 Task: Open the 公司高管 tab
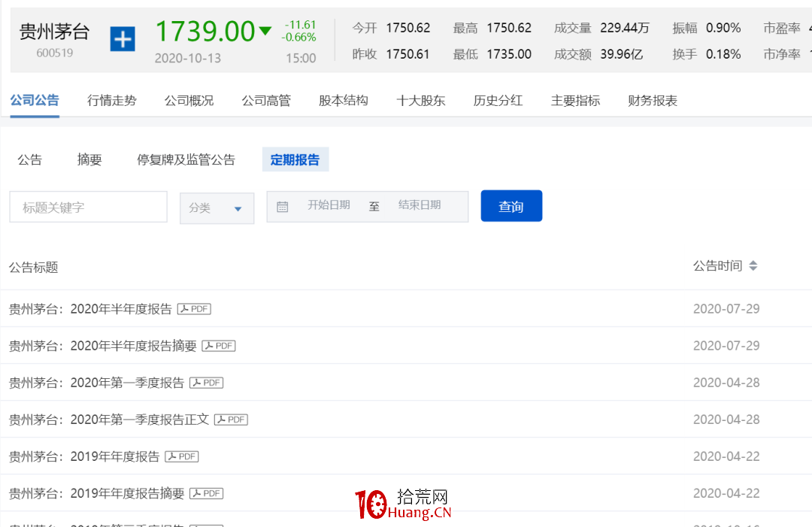pos(266,101)
